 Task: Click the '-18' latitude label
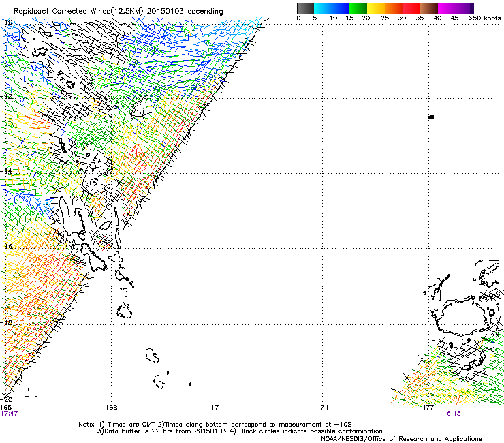[x=7, y=322]
